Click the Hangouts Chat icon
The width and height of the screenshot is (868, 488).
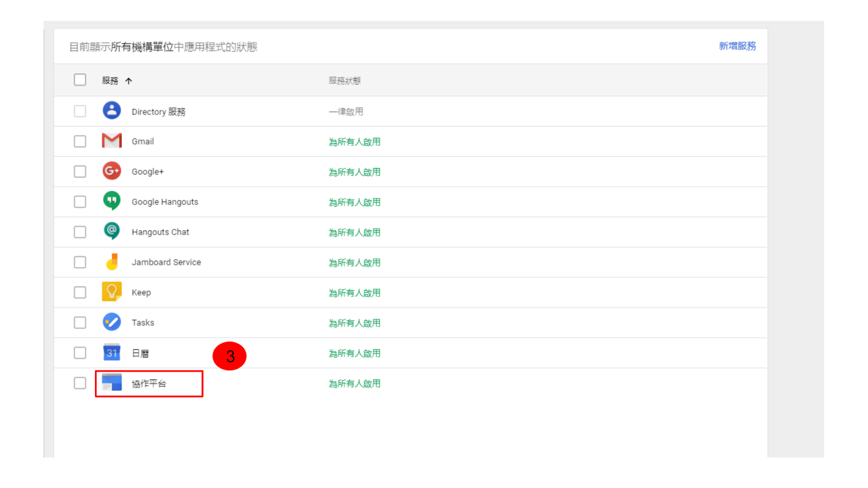click(x=112, y=232)
